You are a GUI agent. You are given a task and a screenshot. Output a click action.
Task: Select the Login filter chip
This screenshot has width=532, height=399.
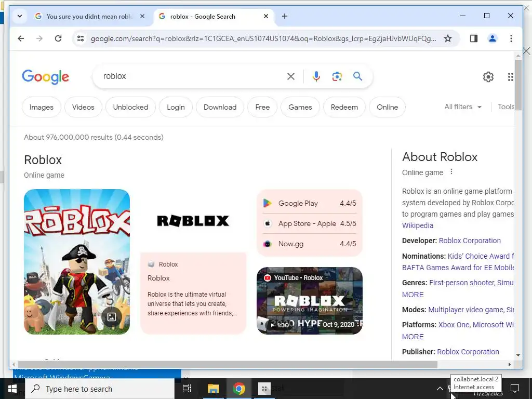[x=176, y=107]
